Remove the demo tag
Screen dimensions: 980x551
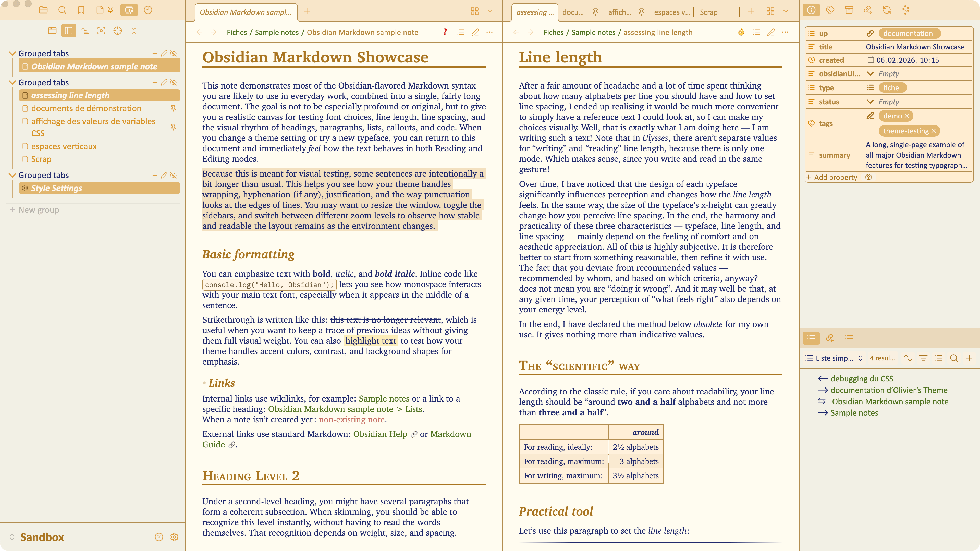click(906, 116)
